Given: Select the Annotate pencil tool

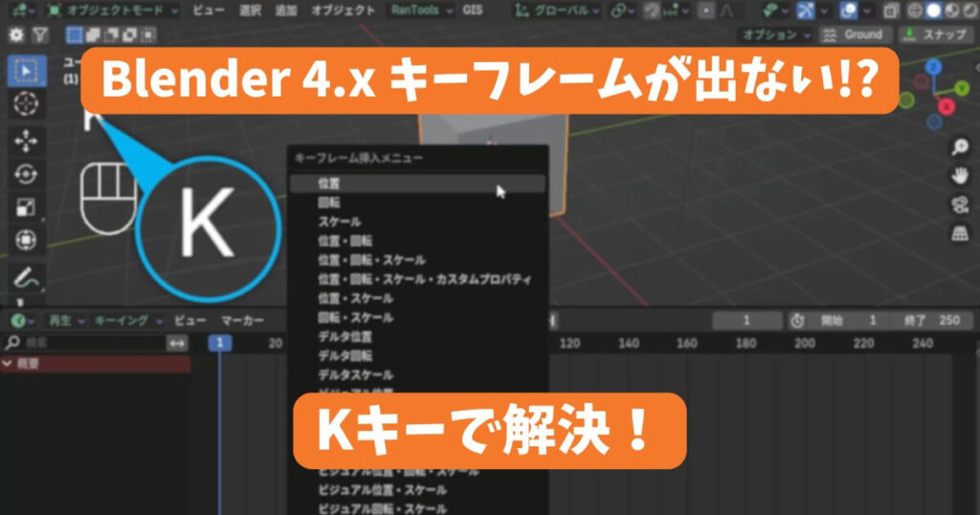Looking at the screenshot, I should point(26,278).
